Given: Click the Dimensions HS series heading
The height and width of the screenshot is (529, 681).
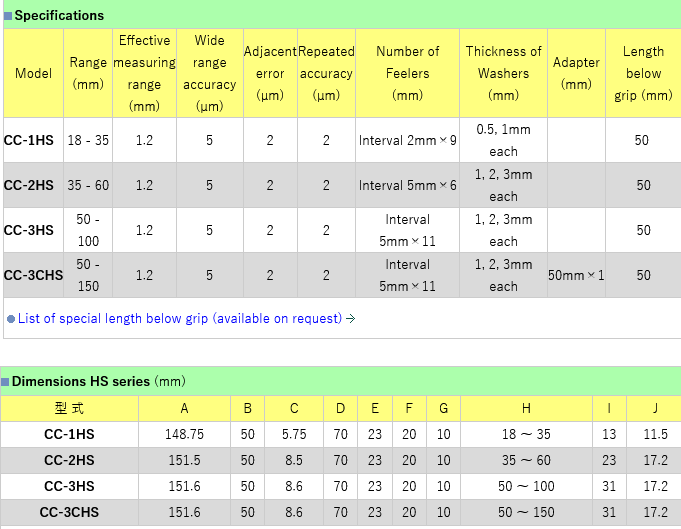Looking at the screenshot, I should pos(99,381).
